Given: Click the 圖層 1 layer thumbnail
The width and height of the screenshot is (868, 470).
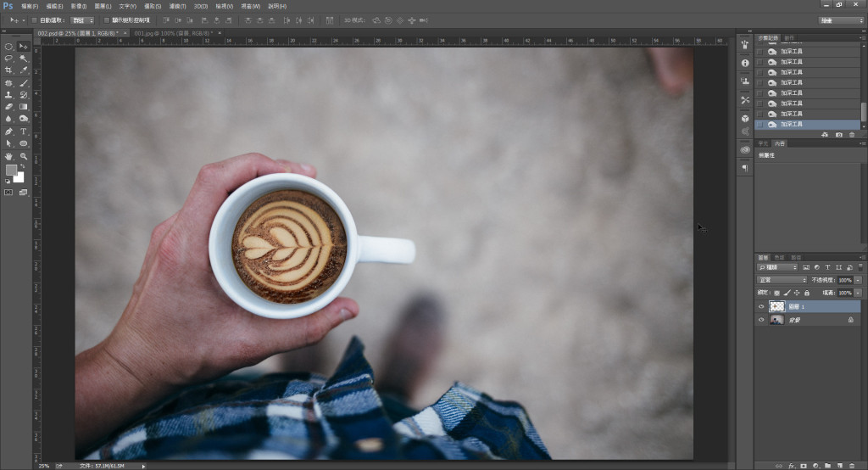Looking at the screenshot, I should coord(776,306).
